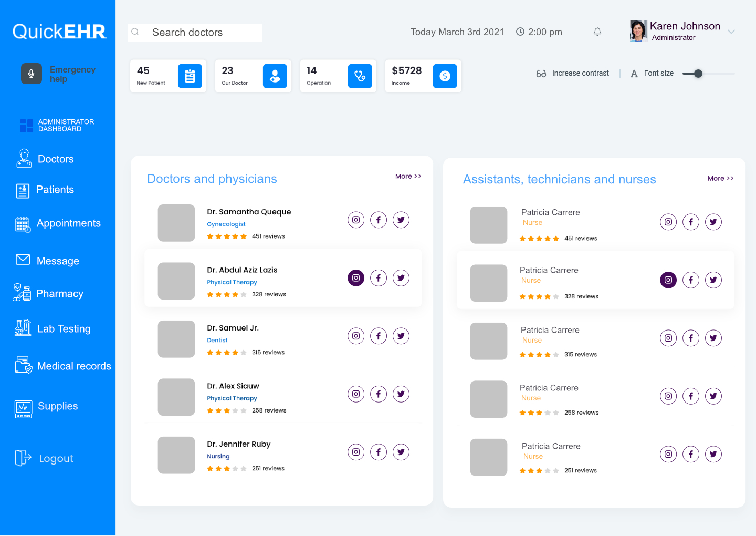
Task: Open Dr. Abdul Aziz Lazis's Facebook icon
Action: 379,278
